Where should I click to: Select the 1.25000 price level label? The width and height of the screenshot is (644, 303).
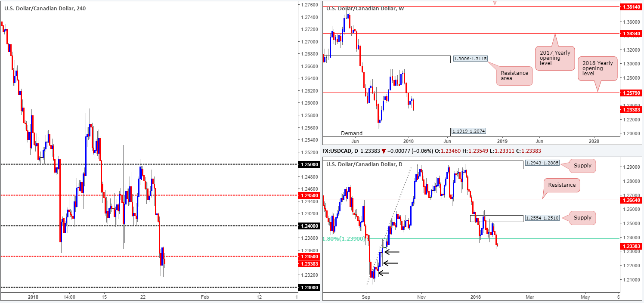coord(309,164)
